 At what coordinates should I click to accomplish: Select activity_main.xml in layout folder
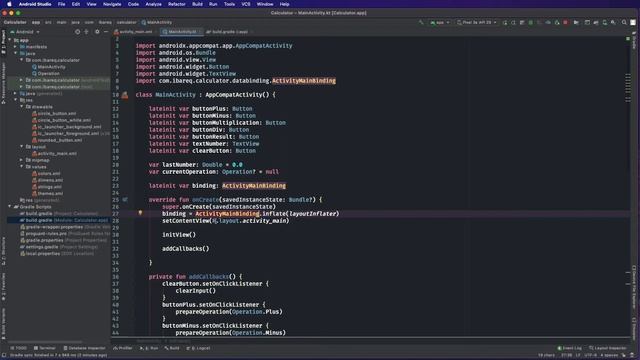click(x=54, y=153)
